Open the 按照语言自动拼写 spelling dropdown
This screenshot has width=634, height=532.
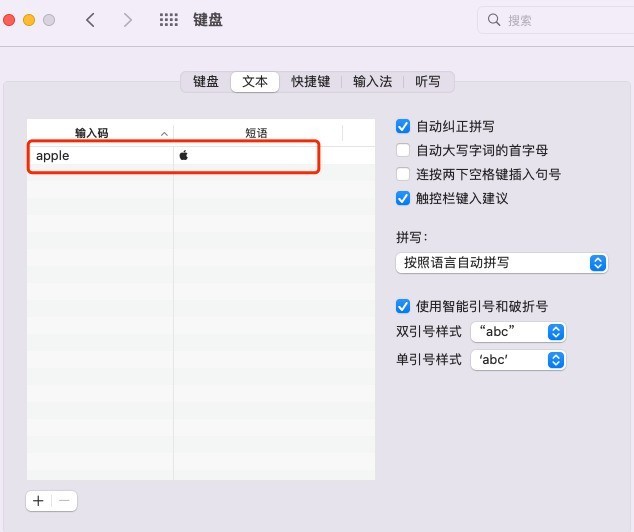point(501,263)
